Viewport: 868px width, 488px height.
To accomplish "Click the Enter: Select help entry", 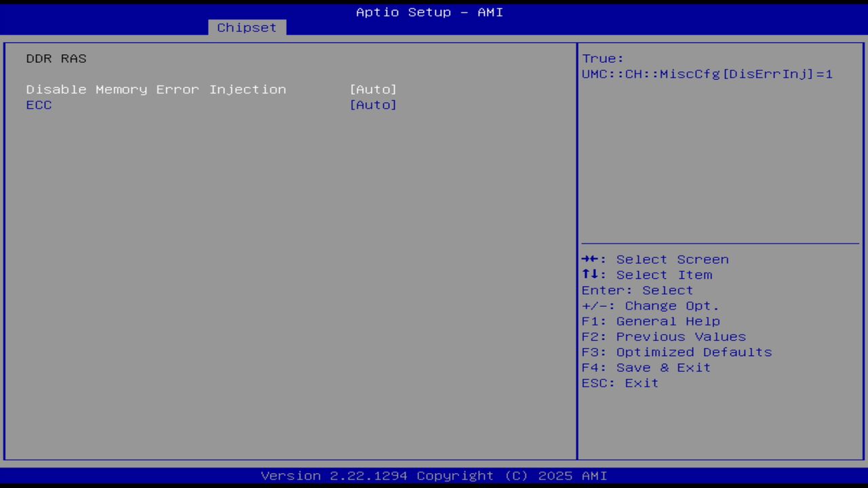I will (x=637, y=290).
